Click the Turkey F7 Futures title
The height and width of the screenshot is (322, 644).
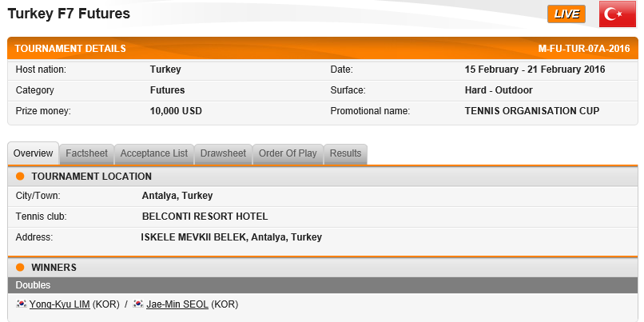point(69,14)
